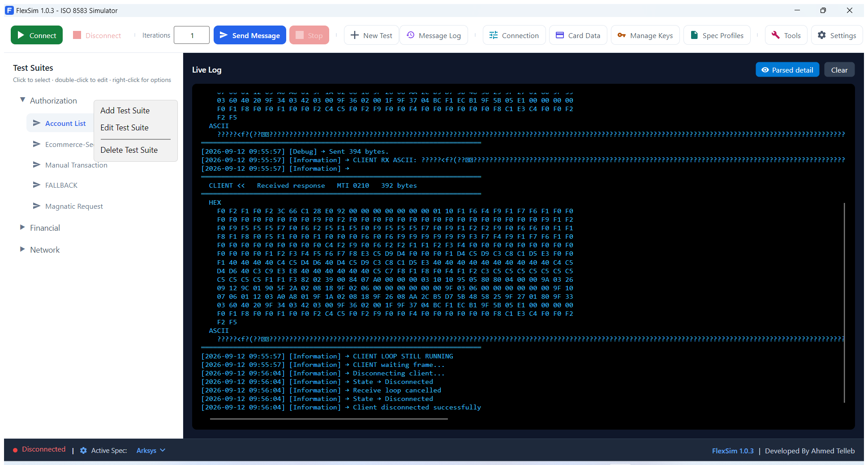
Task: Select the Magnatic Request test
Action: [74, 206]
